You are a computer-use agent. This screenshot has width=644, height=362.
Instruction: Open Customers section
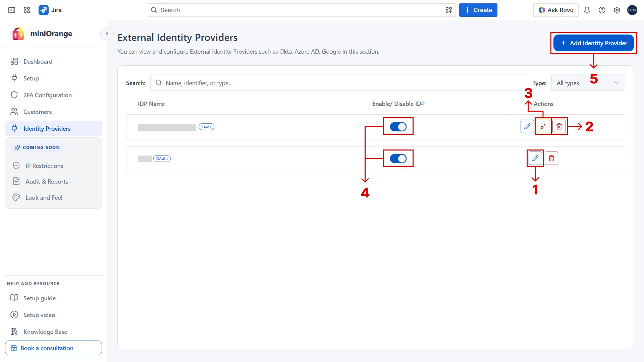click(x=53, y=112)
